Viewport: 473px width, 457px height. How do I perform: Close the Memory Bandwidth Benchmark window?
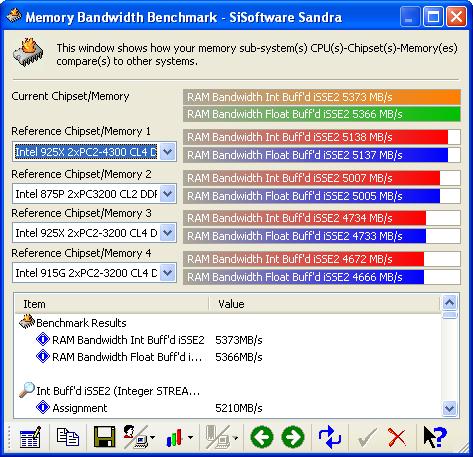coord(456,16)
